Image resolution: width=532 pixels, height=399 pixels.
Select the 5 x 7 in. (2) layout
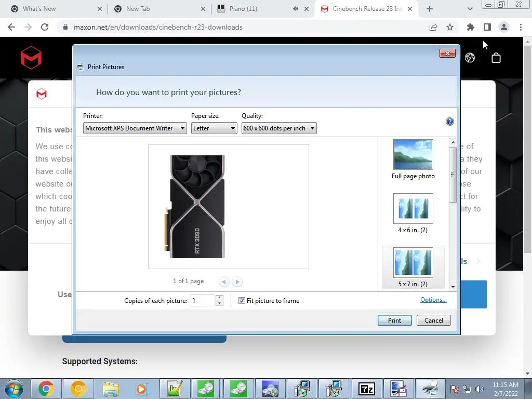413,268
